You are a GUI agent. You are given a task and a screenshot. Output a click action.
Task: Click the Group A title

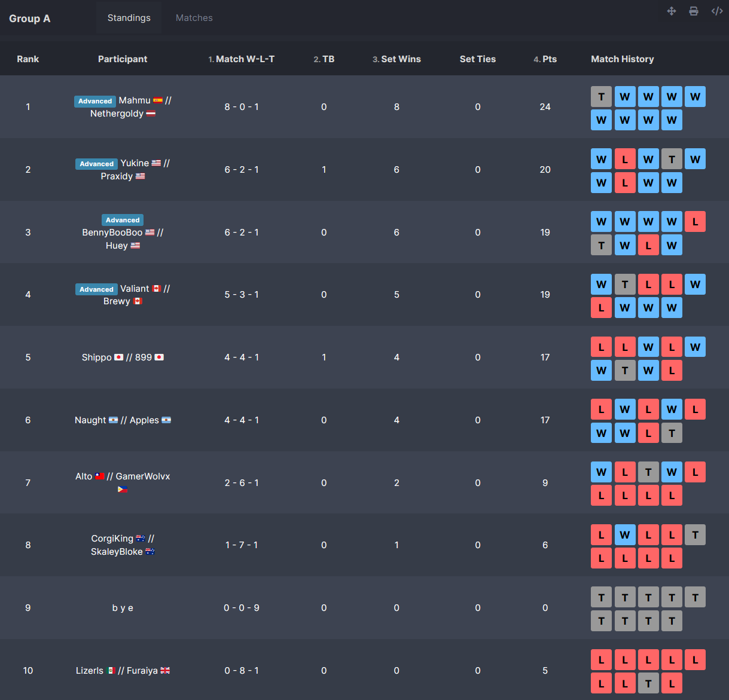(x=30, y=19)
